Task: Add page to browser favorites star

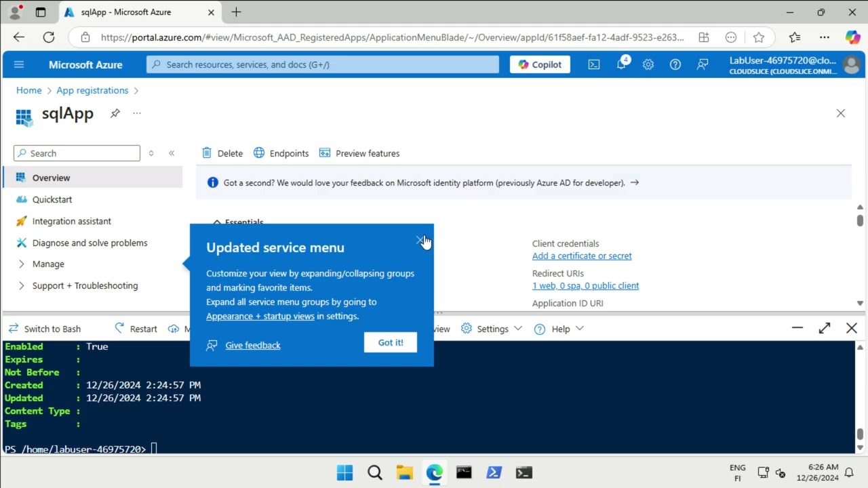Action: click(759, 37)
